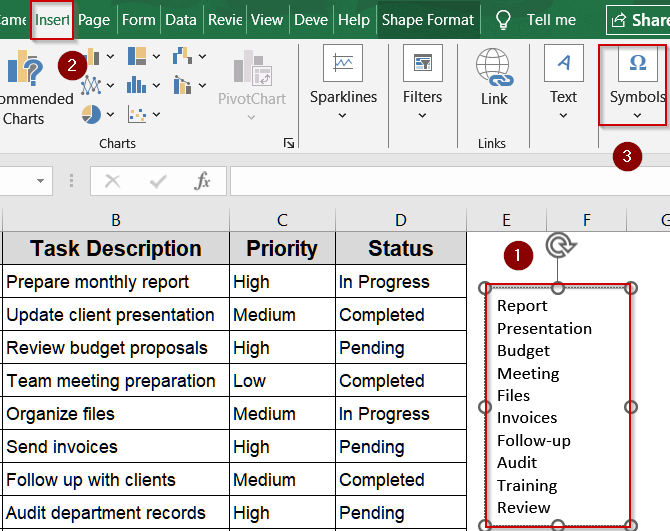Click 'Low' priority cell
This screenshot has width=670, height=531.
[282, 381]
